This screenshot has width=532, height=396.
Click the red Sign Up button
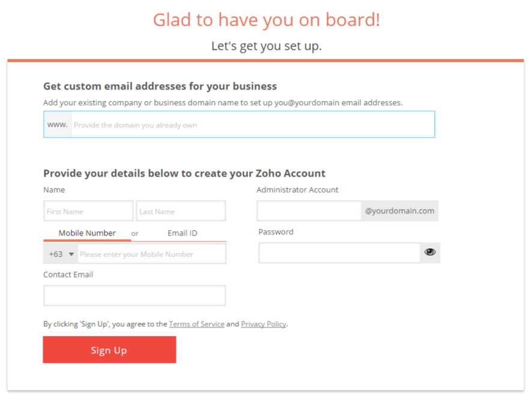[x=109, y=350]
